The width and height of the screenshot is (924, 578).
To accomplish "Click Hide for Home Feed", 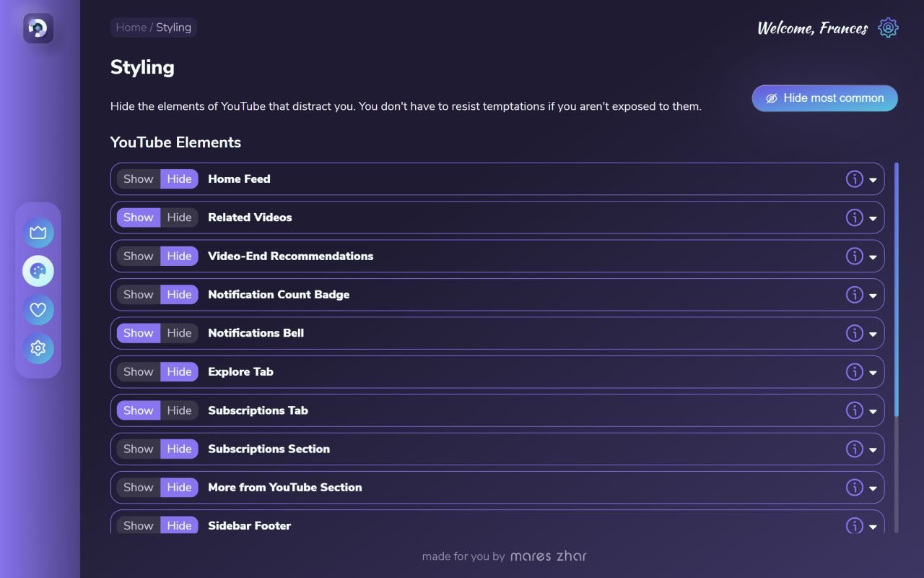I will click(x=179, y=179).
